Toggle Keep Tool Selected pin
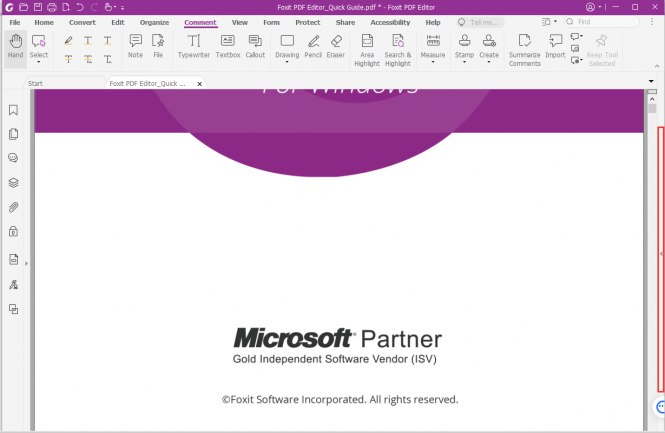665x433 pixels. click(602, 50)
